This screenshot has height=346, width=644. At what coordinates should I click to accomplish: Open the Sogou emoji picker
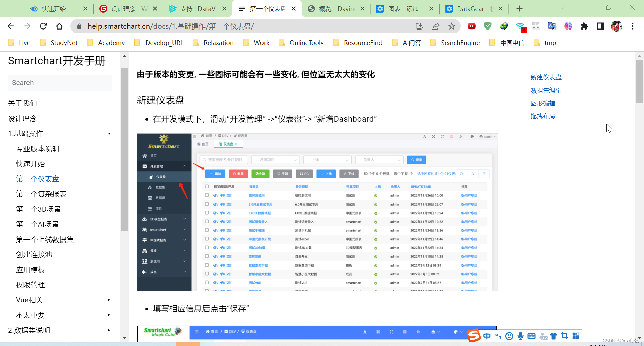[509, 336]
